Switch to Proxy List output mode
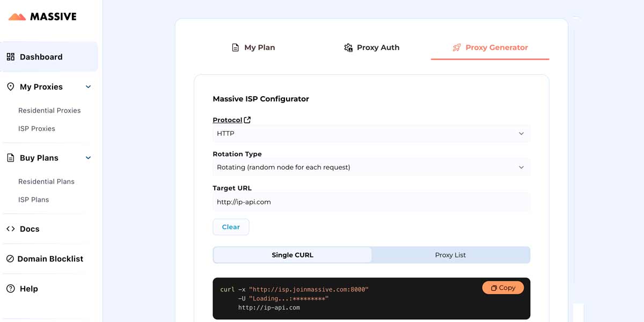Screen dimensions: 644x322 pyautogui.click(x=450, y=255)
